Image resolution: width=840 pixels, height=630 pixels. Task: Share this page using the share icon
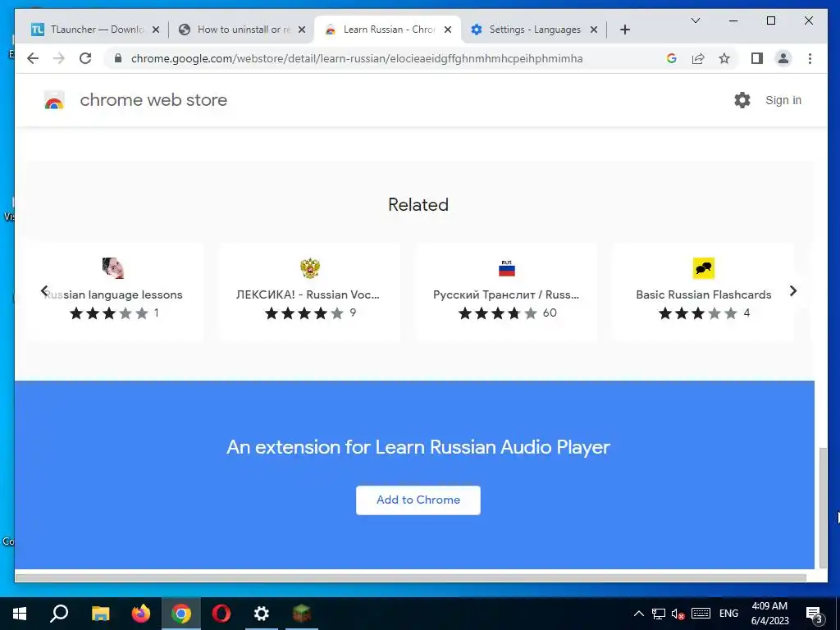[x=698, y=58]
